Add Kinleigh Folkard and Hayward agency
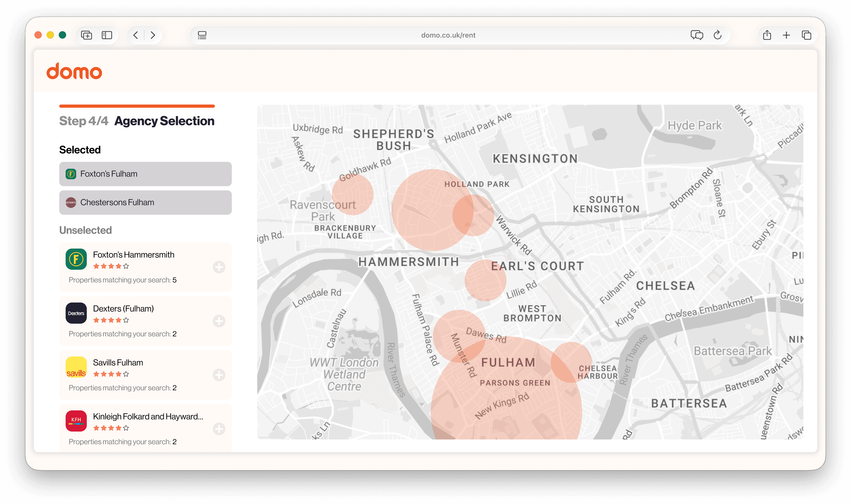The width and height of the screenshot is (851, 504). (219, 429)
